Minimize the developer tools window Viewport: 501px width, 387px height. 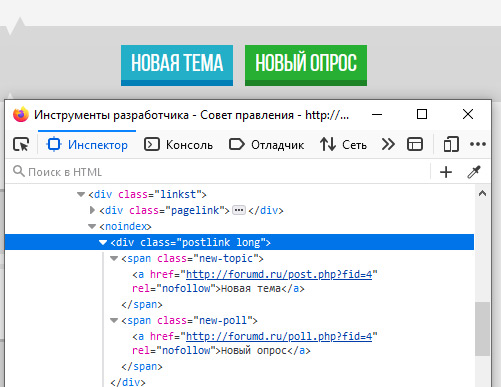tap(377, 115)
